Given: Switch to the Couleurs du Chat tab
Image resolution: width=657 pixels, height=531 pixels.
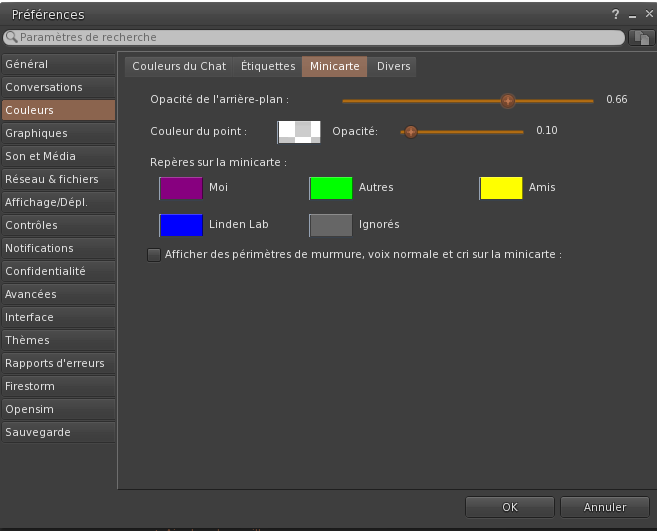Looking at the screenshot, I should pyautogui.click(x=179, y=67).
